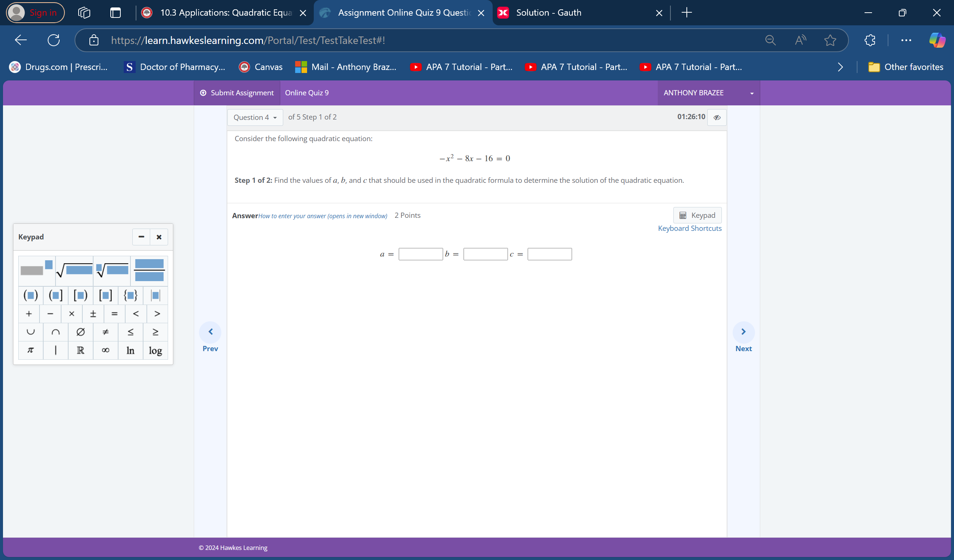Click the Next navigation arrow
The width and height of the screenshot is (954, 560).
tap(744, 331)
